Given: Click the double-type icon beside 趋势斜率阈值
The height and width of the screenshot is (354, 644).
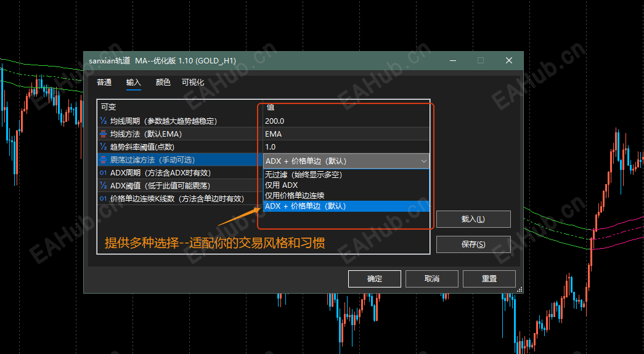Looking at the screenshot, I should click(x=103, y=147).
